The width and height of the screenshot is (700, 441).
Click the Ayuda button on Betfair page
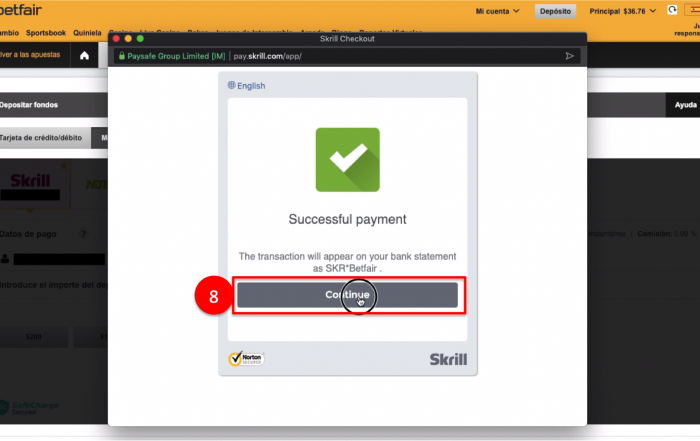(685, 105)
